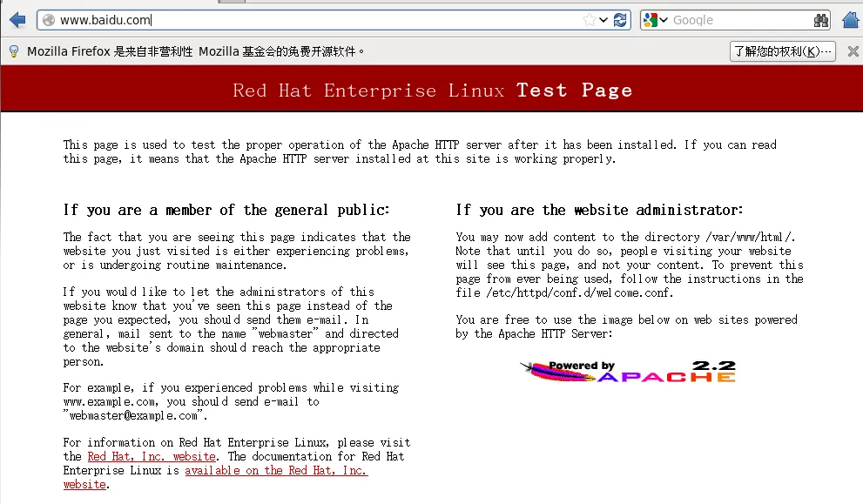Open the Red Hat, Inc. website link
This screenshot has height=504, width=863.
152,457
